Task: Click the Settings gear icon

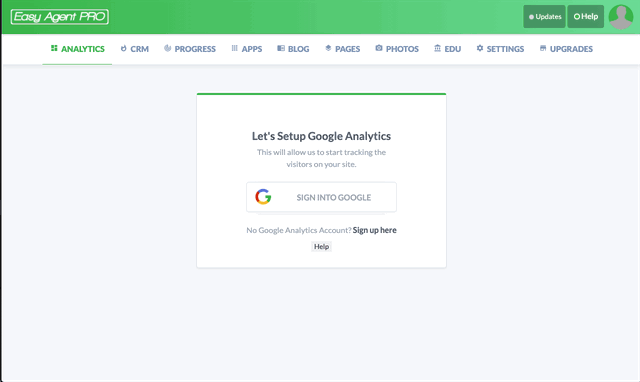Action: click(x=480, y=48)
